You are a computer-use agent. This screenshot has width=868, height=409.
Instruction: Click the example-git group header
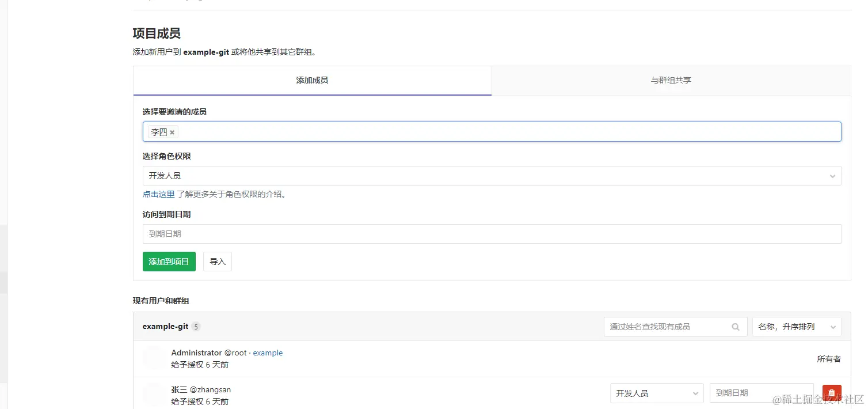(x=166, y=326)
